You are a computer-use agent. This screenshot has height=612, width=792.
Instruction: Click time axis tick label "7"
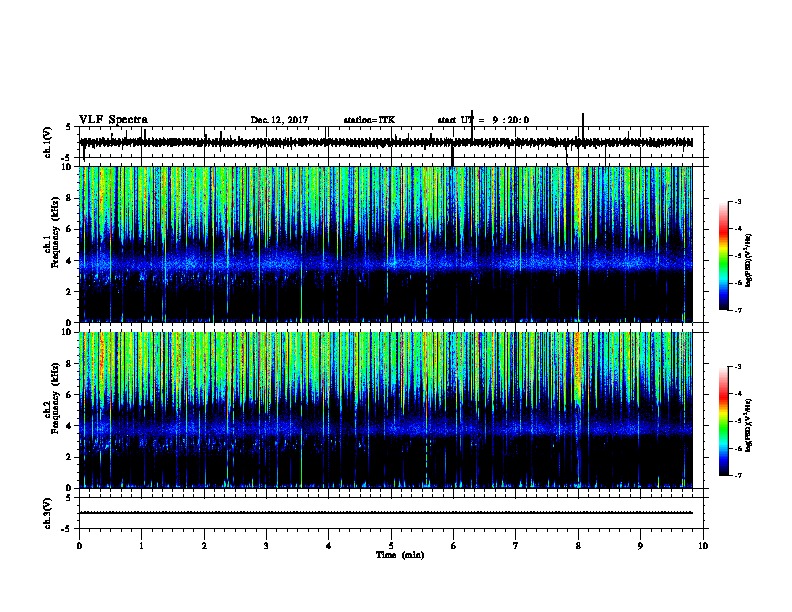click(x=516, y=546)
